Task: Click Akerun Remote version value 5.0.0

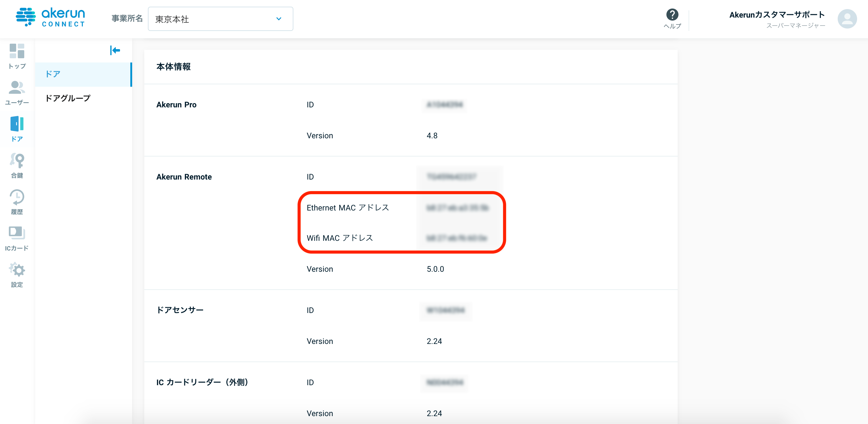Action: 435,269
